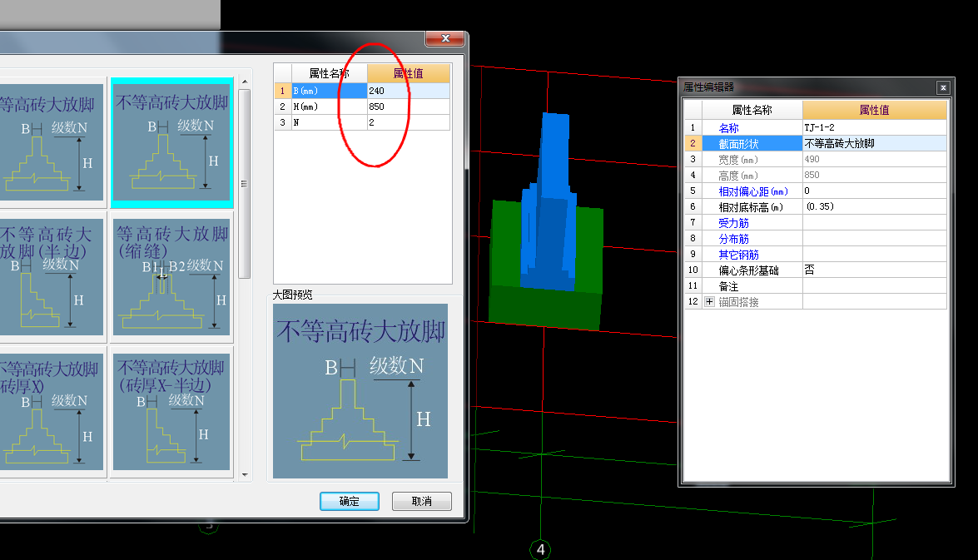Click 属性名称 header in 属性编辑器
Viewport: 978px width, 560px height.
coord(752,110)
